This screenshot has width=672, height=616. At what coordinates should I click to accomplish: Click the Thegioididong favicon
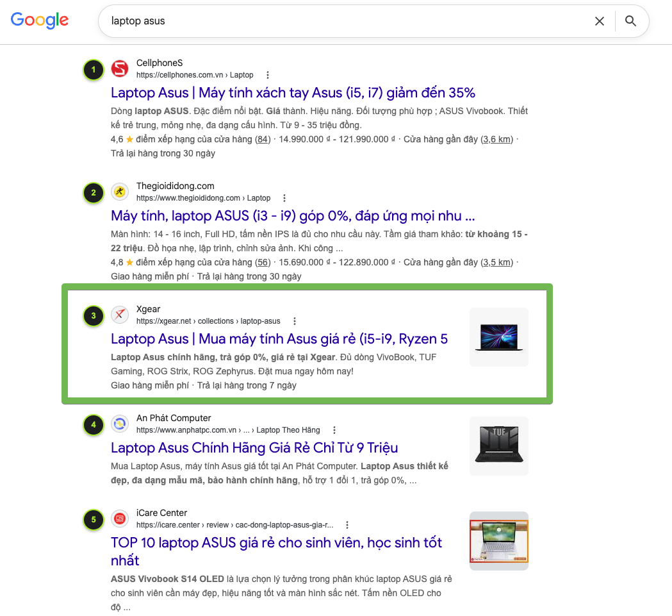[120, 192]
